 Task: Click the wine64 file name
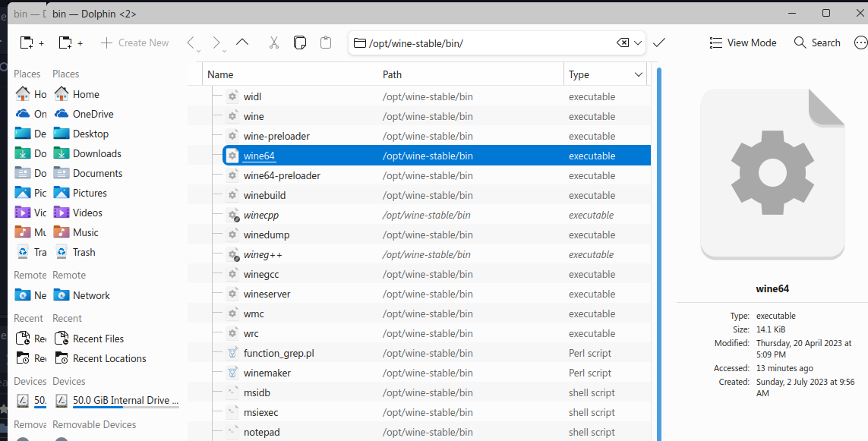[x=259, y=156]
